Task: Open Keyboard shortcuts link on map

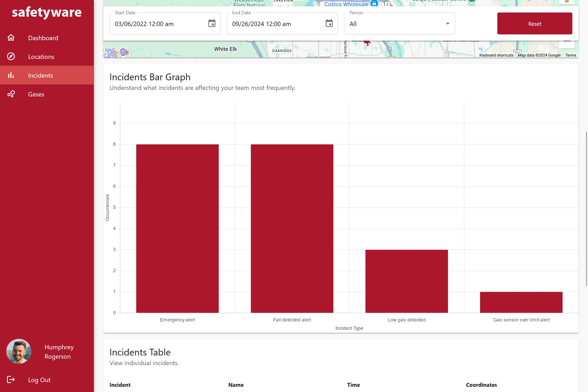Action: click(496, 55)
